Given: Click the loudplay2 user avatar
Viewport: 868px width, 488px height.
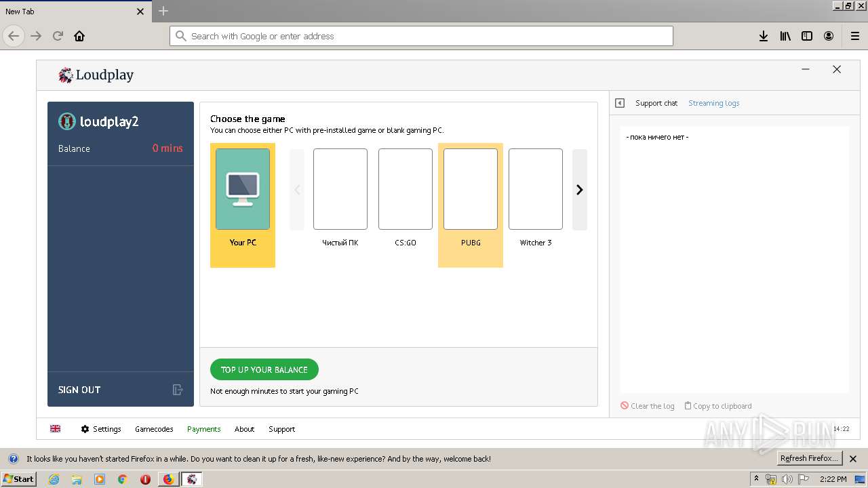Looking at the screenshot, I should point(66,121).
